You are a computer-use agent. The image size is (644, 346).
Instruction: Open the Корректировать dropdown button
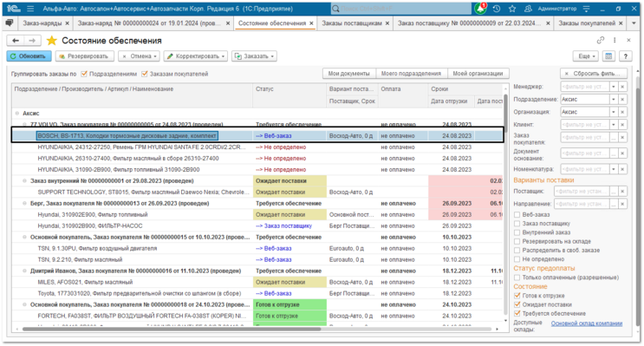tap(196, 55)
